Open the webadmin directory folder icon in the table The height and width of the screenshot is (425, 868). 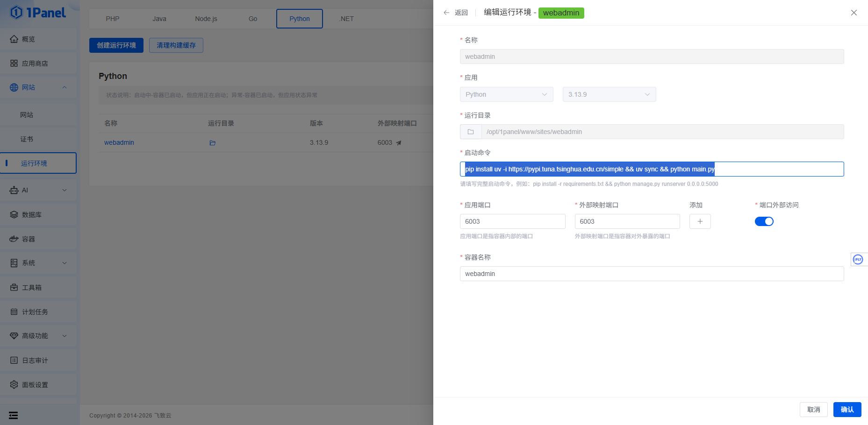(213, 143)
